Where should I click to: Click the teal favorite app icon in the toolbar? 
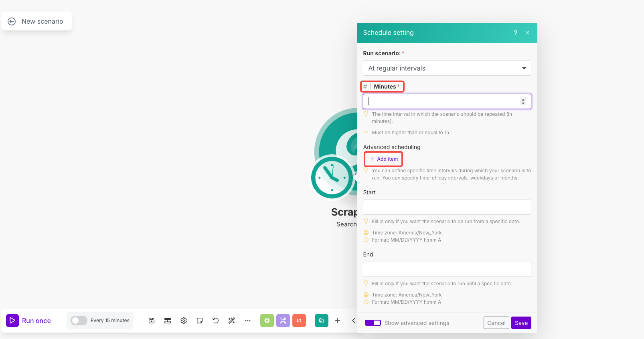[322, 321]
